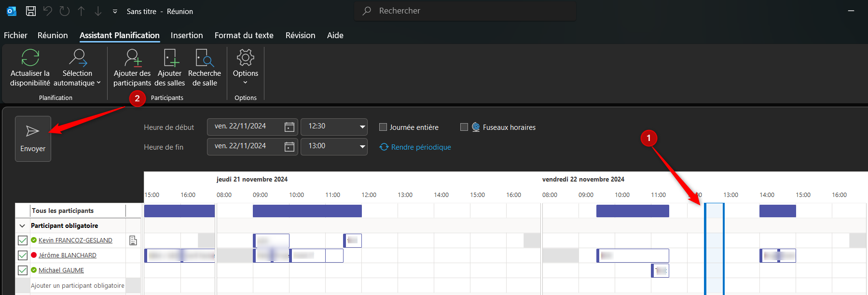Open end date calendar picker
Screen dimensions: 868x295
point(289,147)
